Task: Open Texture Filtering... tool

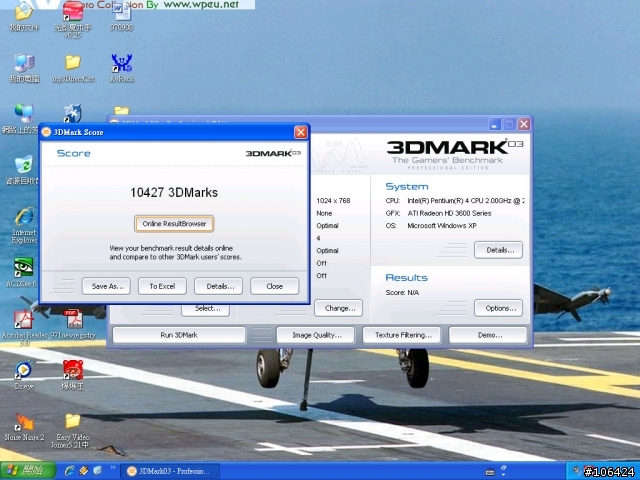Action: pyautogui.click(x=402, y=335)
